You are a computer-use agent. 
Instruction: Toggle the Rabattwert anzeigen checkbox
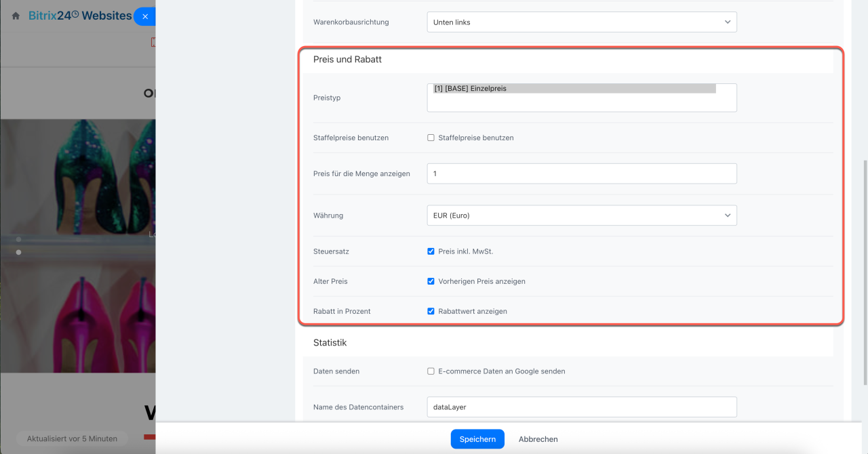pyautogui.click(x=431, y=311)
